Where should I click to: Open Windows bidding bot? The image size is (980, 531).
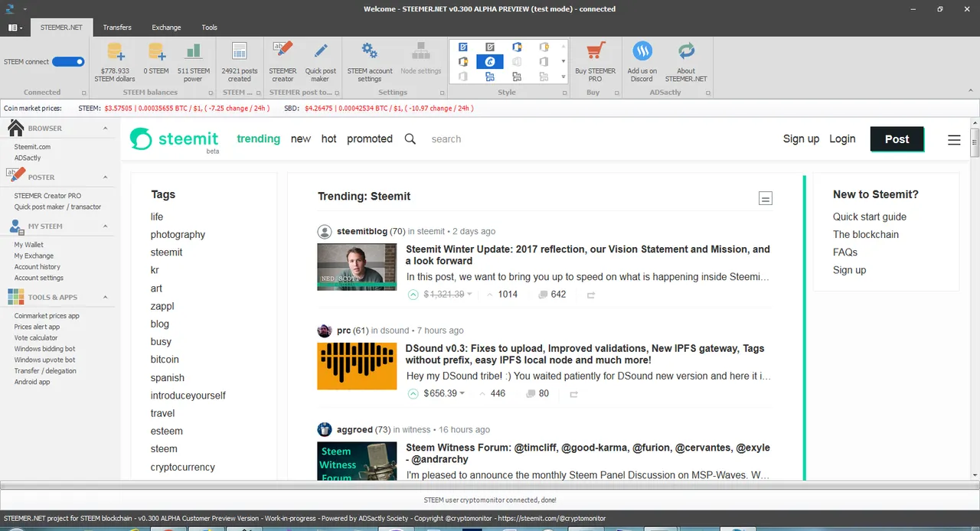[44, 349]
